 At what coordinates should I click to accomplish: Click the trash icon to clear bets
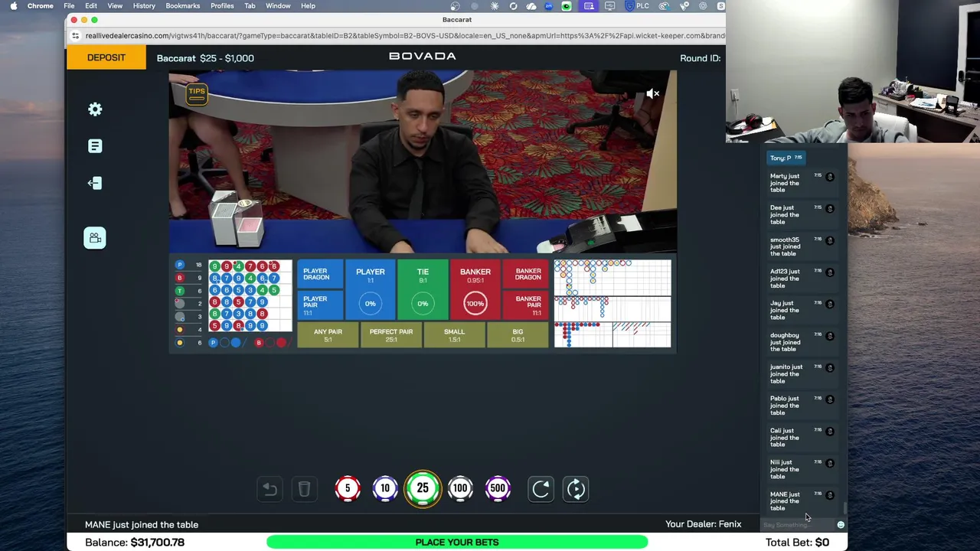[304, 489]
